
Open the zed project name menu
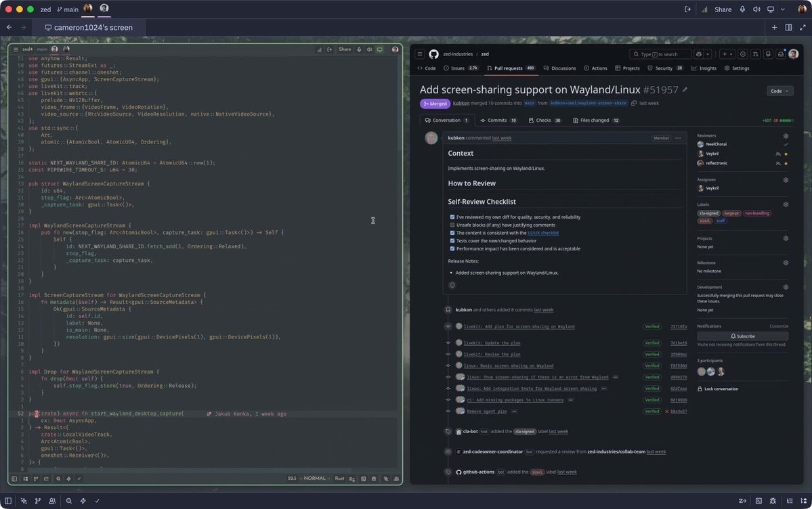point(45,9)
